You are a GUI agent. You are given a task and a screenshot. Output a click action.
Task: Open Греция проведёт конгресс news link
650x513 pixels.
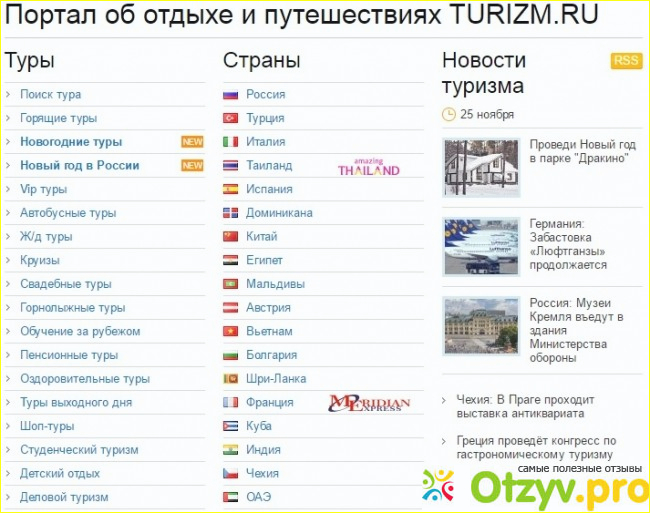pos(536,448)
